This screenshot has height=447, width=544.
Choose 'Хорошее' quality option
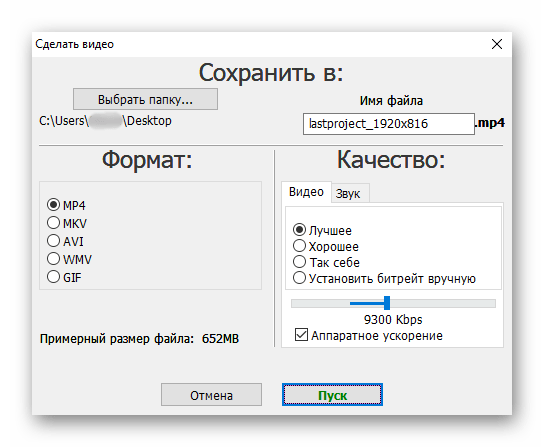click(x=299, y=246)
